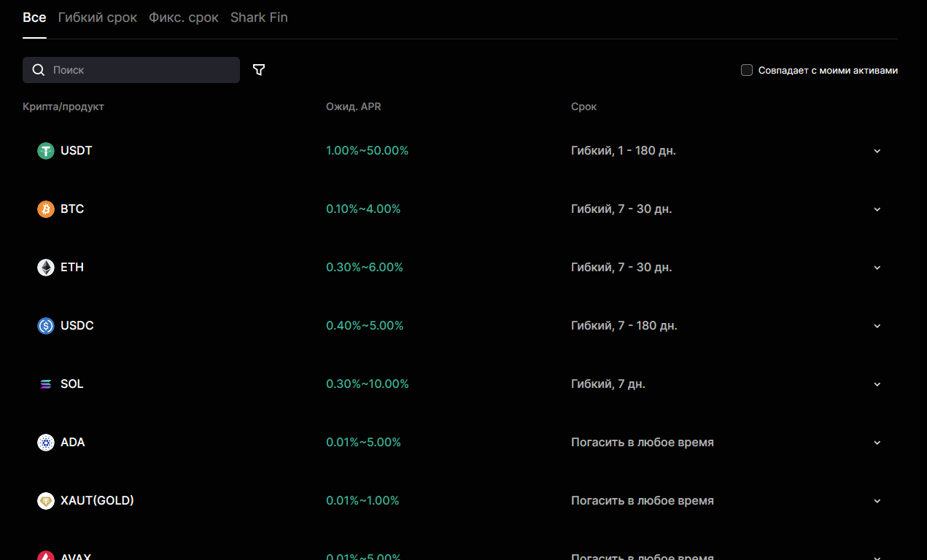Click the BTC Bitcoin coin icon
Viewport: 927px width, 560px height.
pyautogui.click(x=46, y=209)
